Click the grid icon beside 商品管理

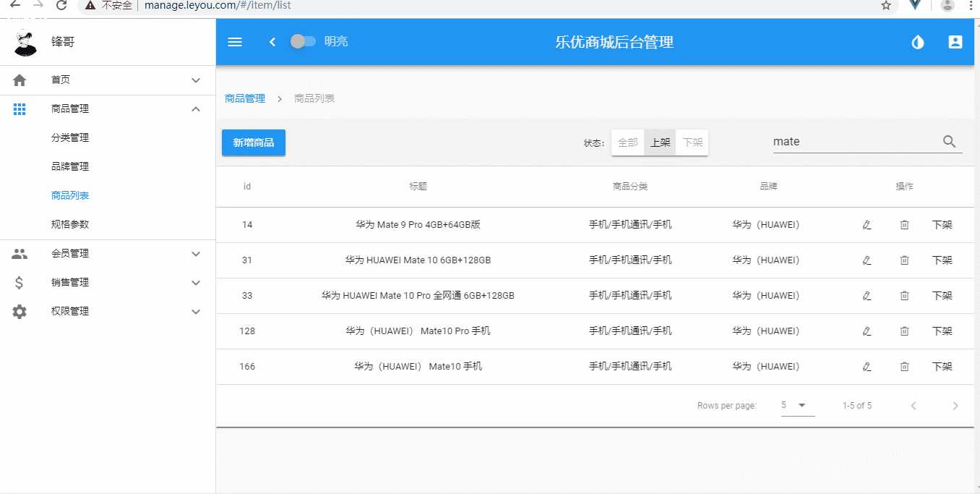pyautogui.click(x=20, y=109)
